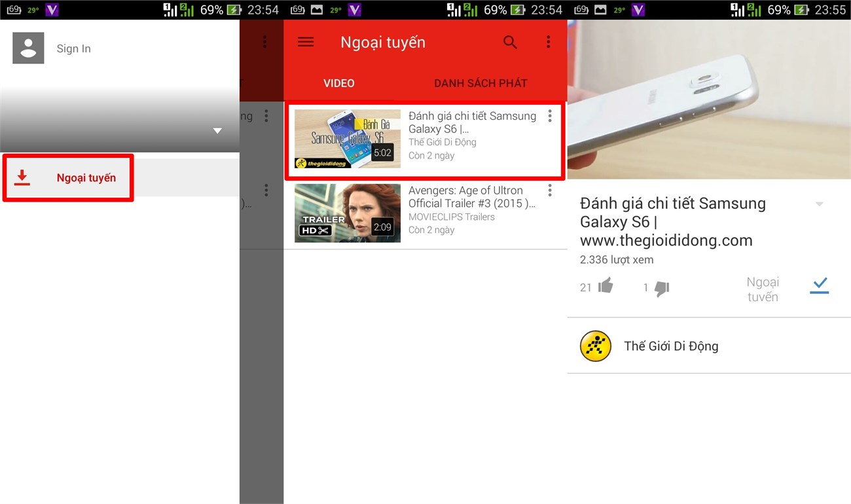Toggle the blue offline saved checkmark
The width and height of the screenshot is (851, 504).
point(820,285)
